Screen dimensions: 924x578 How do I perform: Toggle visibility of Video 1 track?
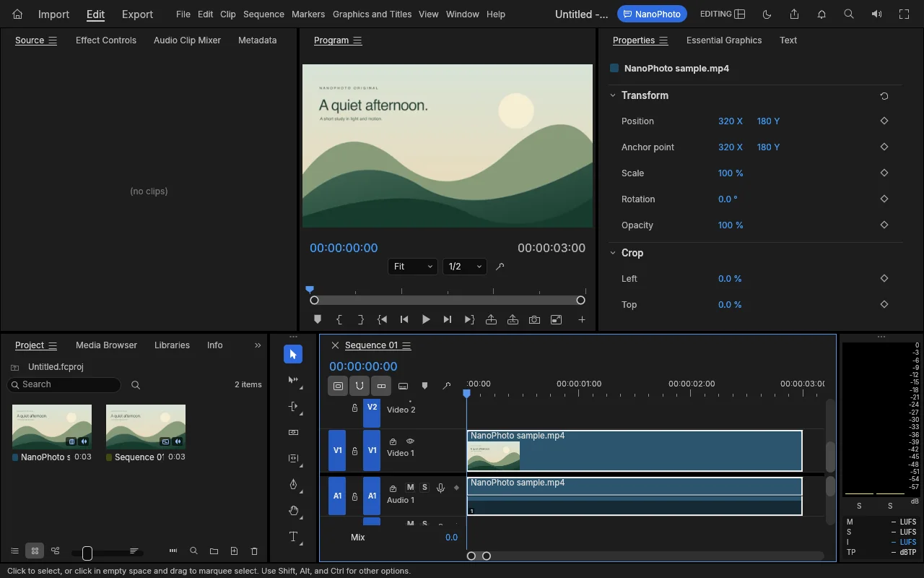tap(410, 441)
